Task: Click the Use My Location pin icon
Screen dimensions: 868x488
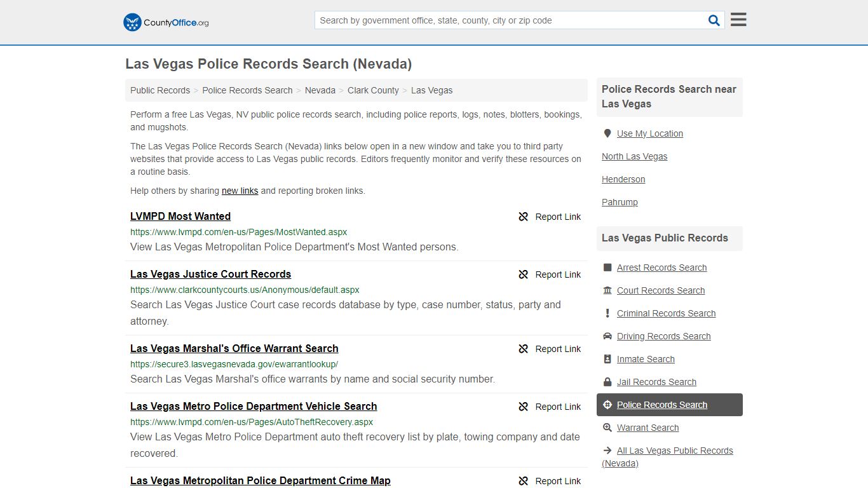Action: coord(607,133)
